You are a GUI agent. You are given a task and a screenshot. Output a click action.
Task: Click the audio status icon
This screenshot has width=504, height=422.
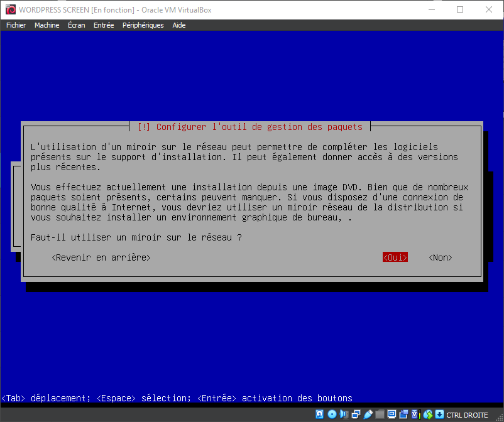pos(344,414)
